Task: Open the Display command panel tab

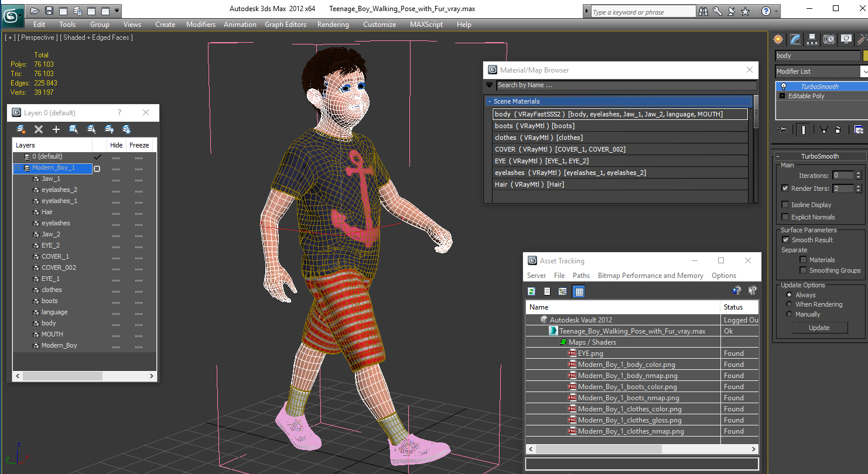Action: (846, 39)
